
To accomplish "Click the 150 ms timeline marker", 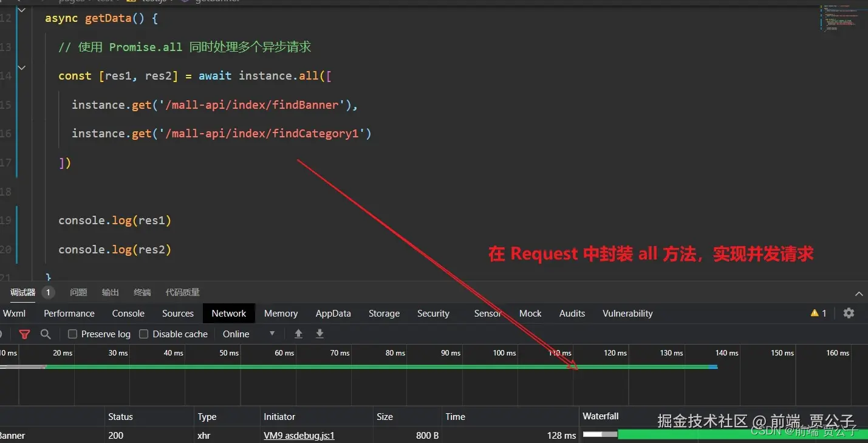I will 782,352.
